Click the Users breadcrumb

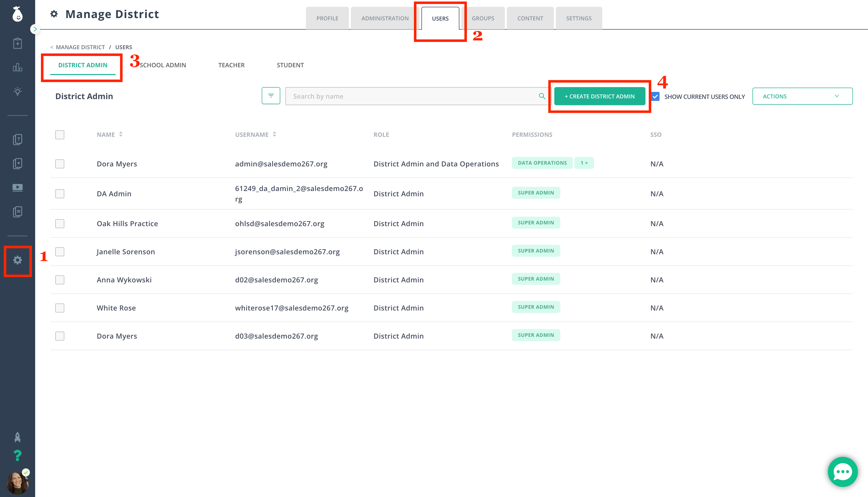click(x=124, y=47)
